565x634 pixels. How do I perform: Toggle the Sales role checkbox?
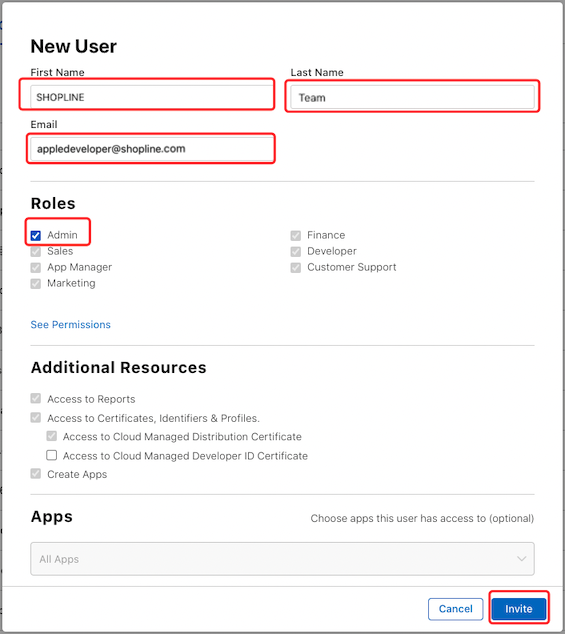pos(36,251)
